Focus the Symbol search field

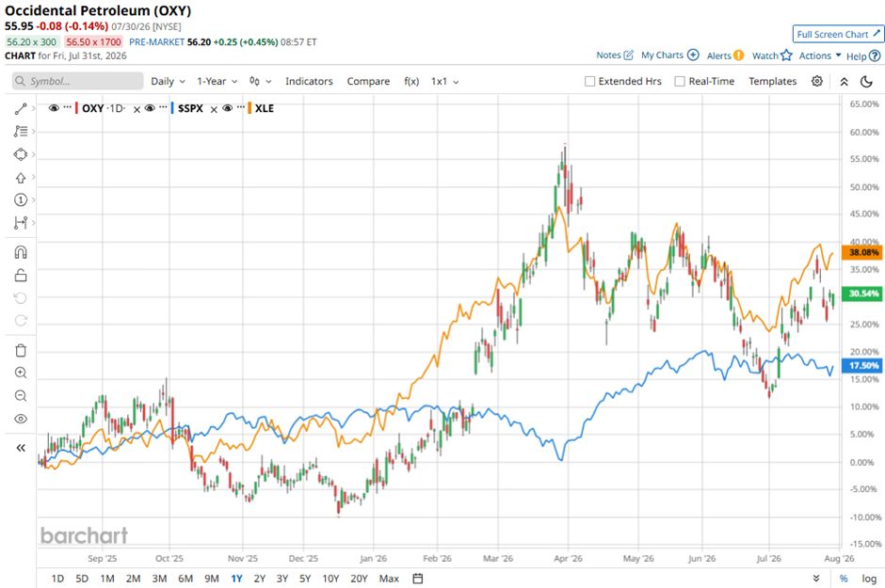point(78,81)
